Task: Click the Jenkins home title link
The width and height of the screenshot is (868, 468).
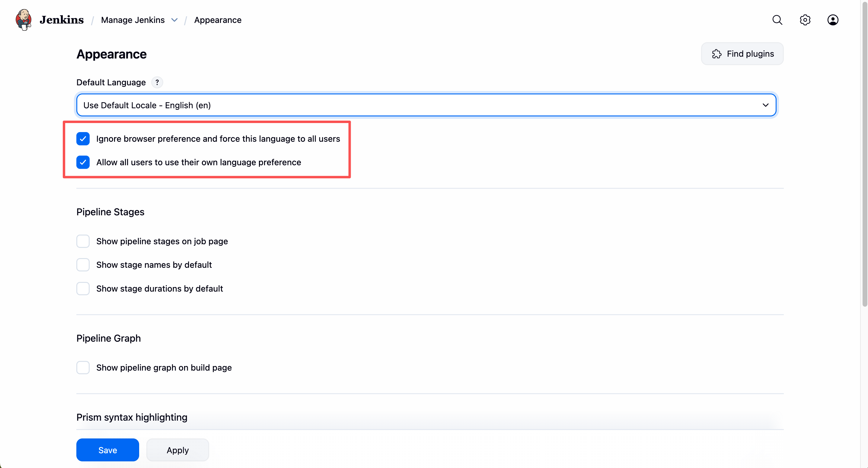Action: pyautogui.click(x=62, y=20)
